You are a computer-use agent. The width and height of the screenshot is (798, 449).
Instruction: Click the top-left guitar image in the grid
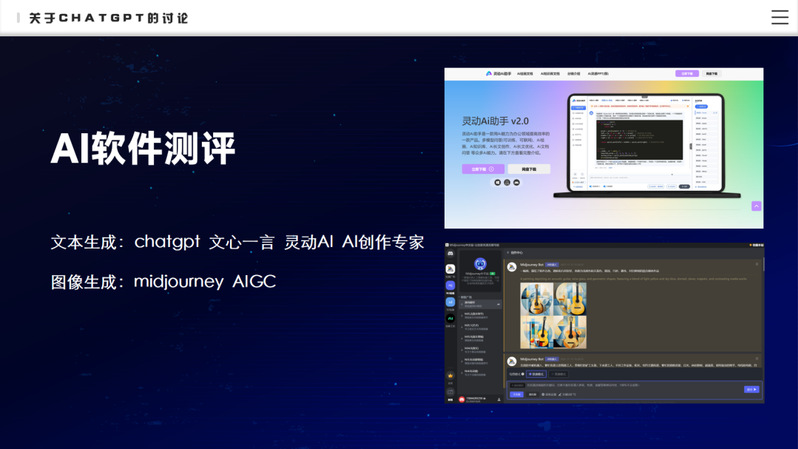[x=537, y=298]
